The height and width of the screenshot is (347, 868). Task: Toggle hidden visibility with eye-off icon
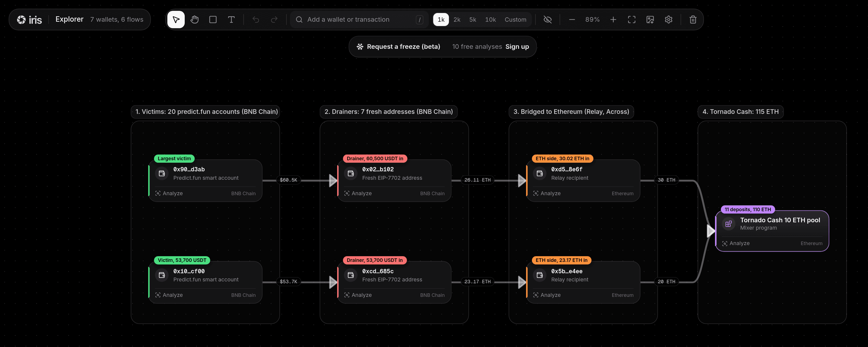coord(548,20)
